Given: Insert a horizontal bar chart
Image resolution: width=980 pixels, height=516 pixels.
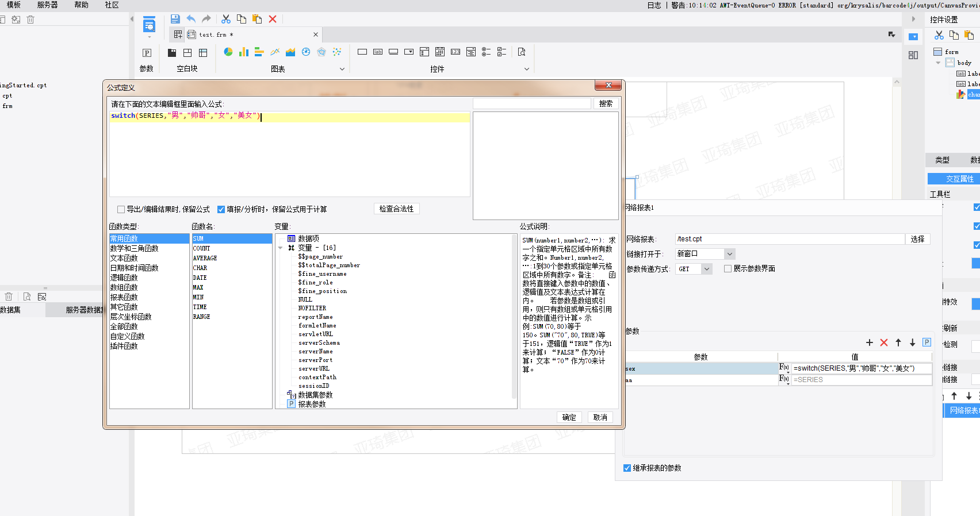Looking at the screenshot, I should pyautogui.click(x=259, y=52).
